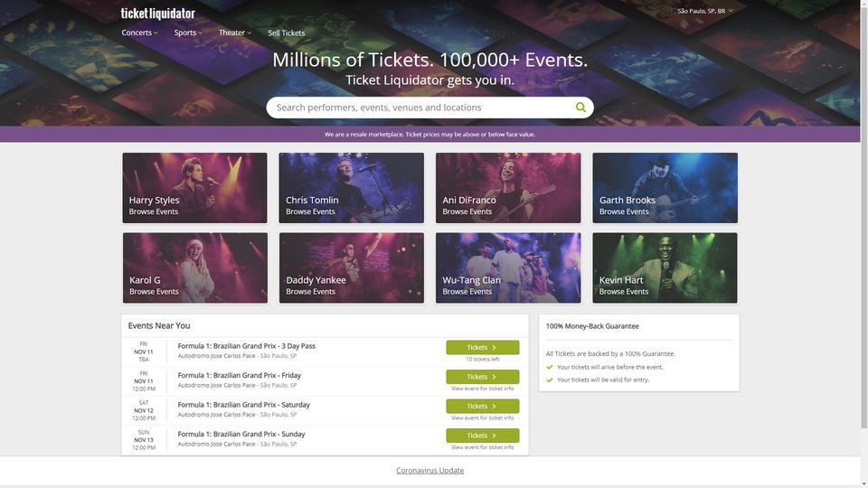The image size is (868, 488).
Task: Browse Daddy Yankee events card
Action: [352, 267]
